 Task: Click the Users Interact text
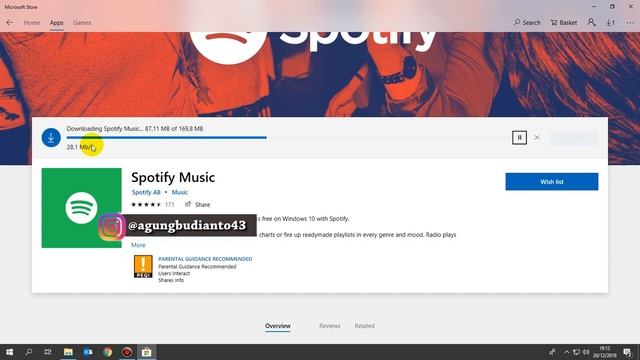tap(174, 273)
